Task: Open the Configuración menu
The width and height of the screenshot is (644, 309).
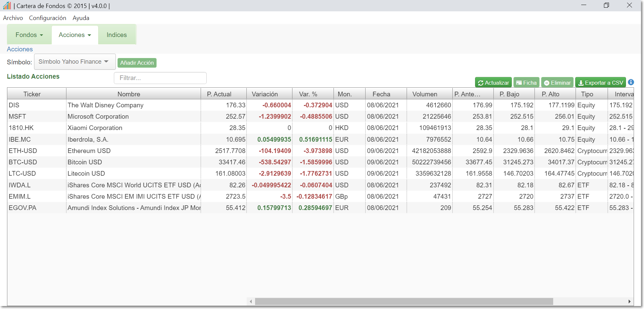Action: coord(47,18)
